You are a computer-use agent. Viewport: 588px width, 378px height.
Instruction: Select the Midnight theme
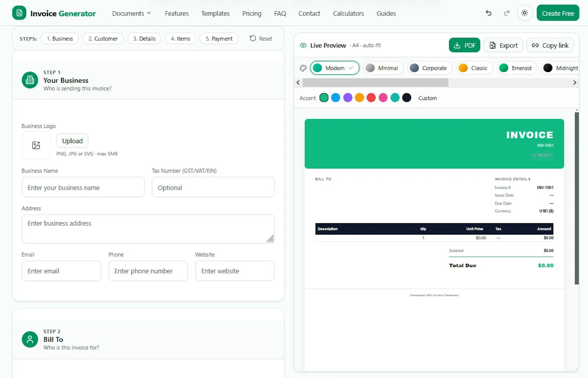560,68
